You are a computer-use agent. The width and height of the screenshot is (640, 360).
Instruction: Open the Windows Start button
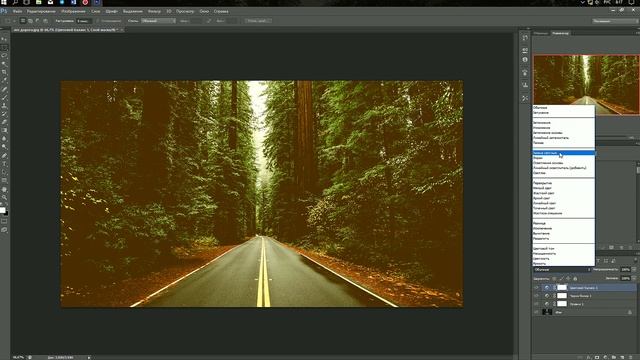[4, 2]
